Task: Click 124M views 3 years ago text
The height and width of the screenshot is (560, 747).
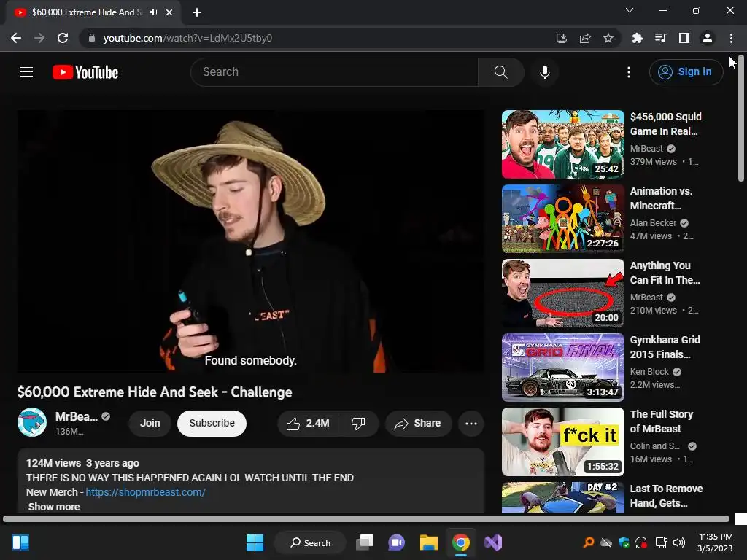Action: (x=82, y=463)
